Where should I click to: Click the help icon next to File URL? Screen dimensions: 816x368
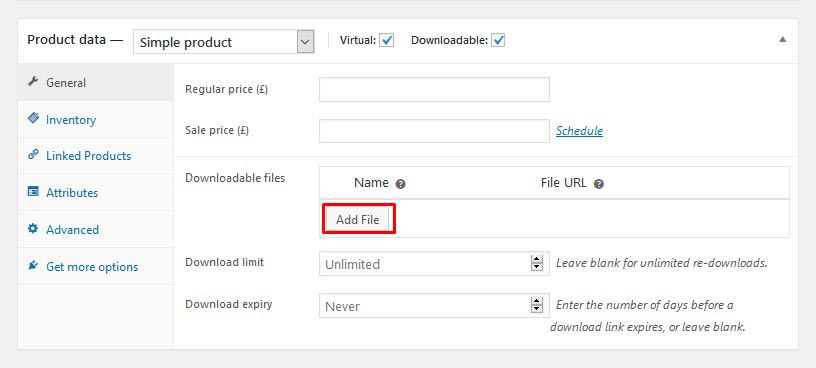coord(598,184)
